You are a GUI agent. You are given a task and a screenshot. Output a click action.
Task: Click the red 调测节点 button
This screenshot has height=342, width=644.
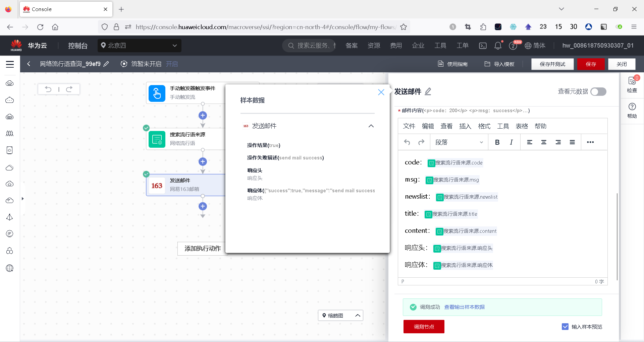coord(424,327)
